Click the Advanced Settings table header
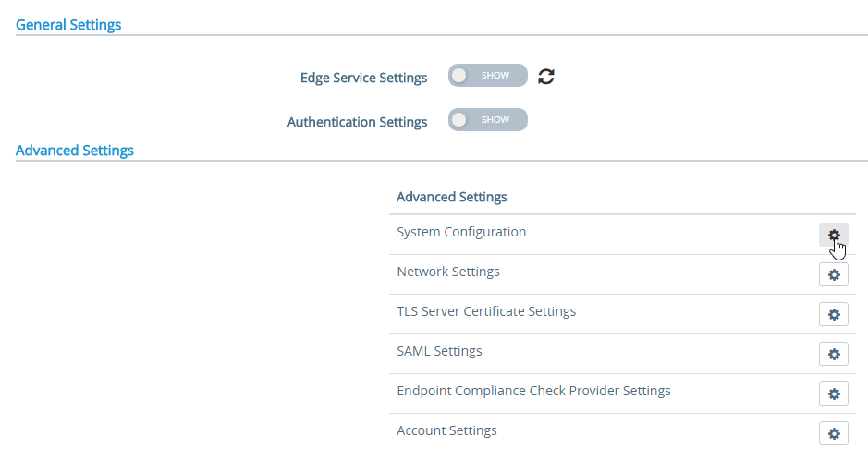 pos(452,197)
